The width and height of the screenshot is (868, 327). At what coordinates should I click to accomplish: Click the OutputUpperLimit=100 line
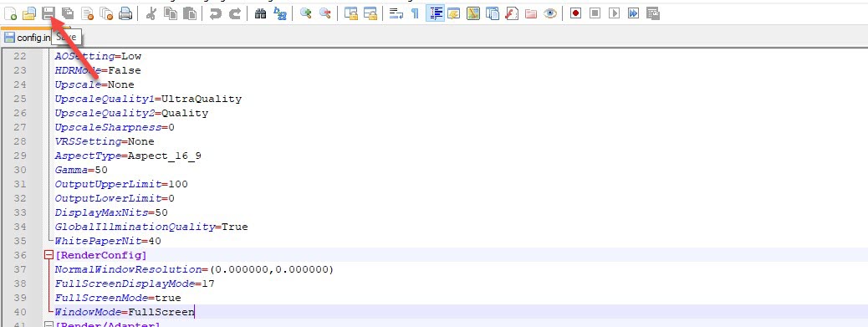[x=121, y=184]
